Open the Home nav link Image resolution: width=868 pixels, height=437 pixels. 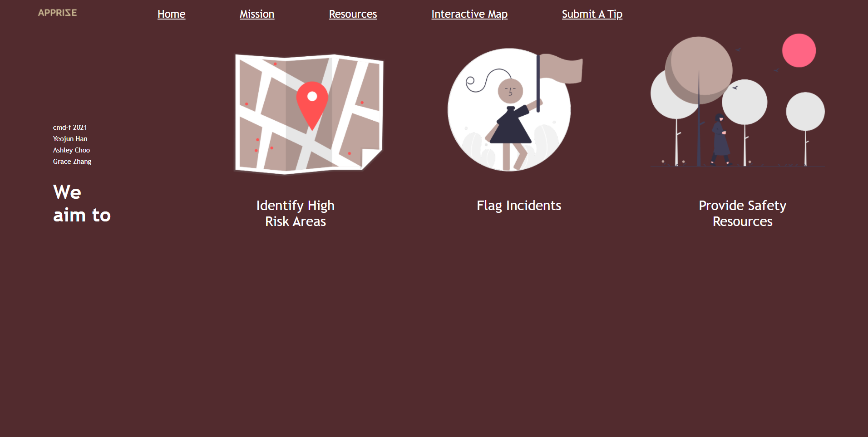pyautogui.click(x=171, y=14)
